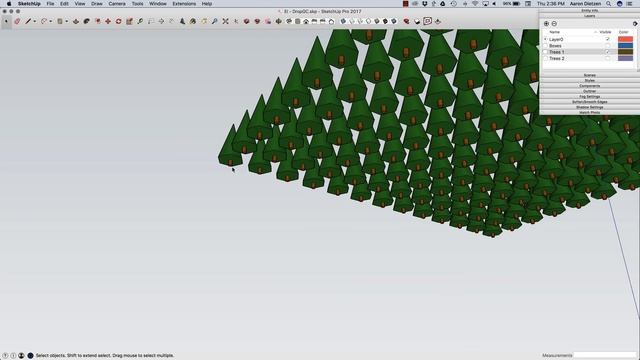Choose Shaded With Textures style icon
Image resolution: width=640 pixels, height=360 pixels.
point(385,21)
